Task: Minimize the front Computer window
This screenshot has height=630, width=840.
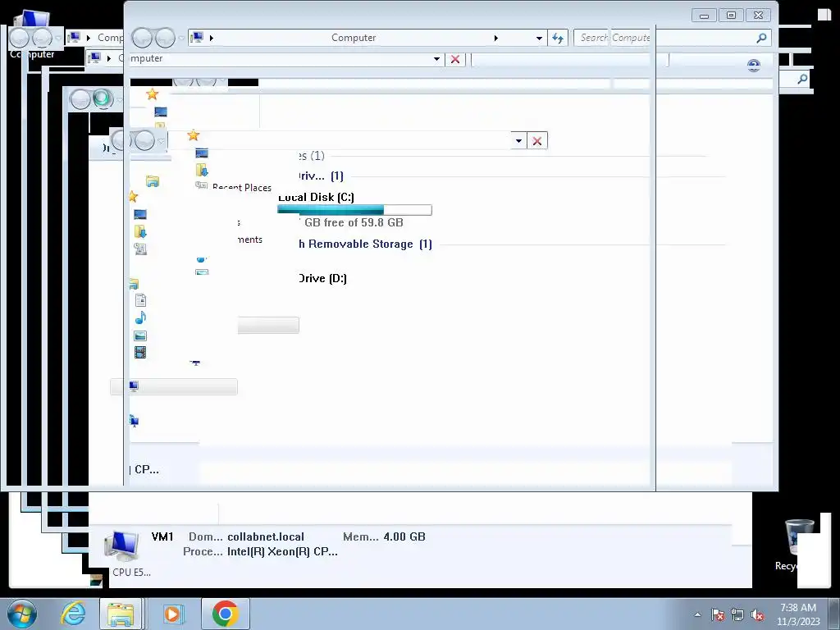Action: 704,16
